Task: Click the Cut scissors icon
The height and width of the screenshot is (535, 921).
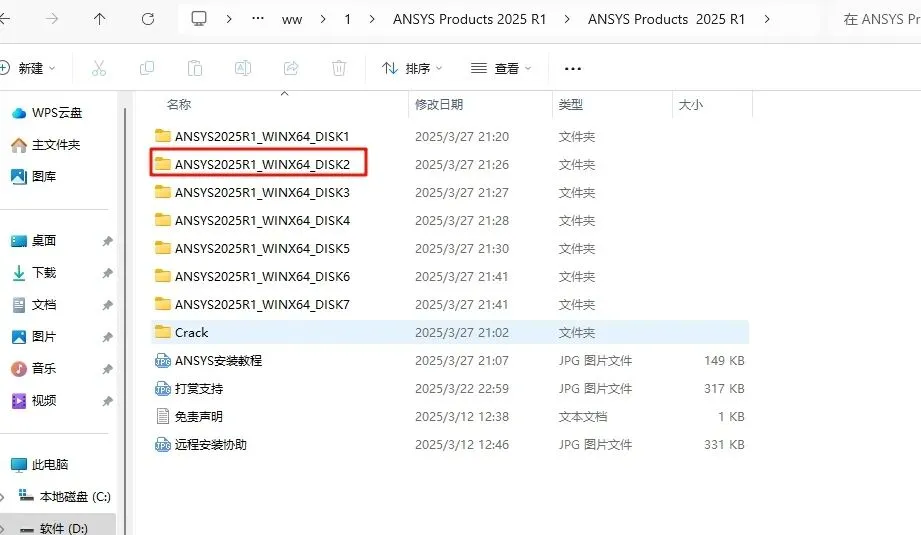Action: (x=99, y=68)
